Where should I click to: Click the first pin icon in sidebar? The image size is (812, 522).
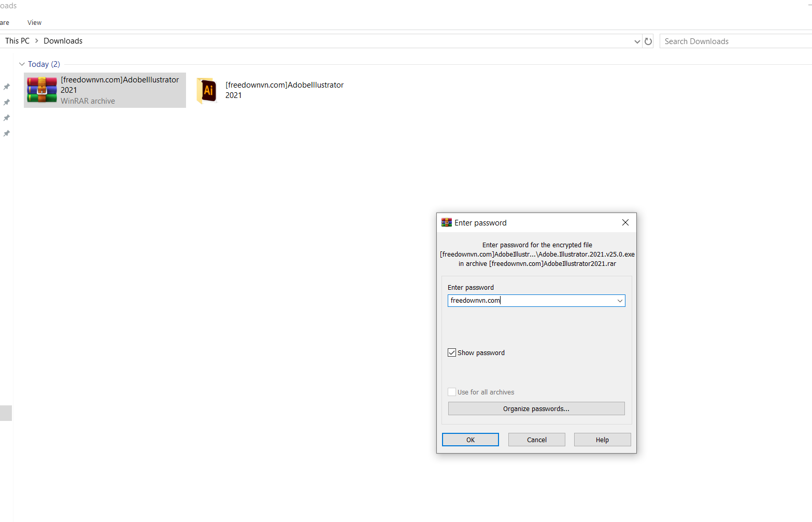(x=7, y=87)
